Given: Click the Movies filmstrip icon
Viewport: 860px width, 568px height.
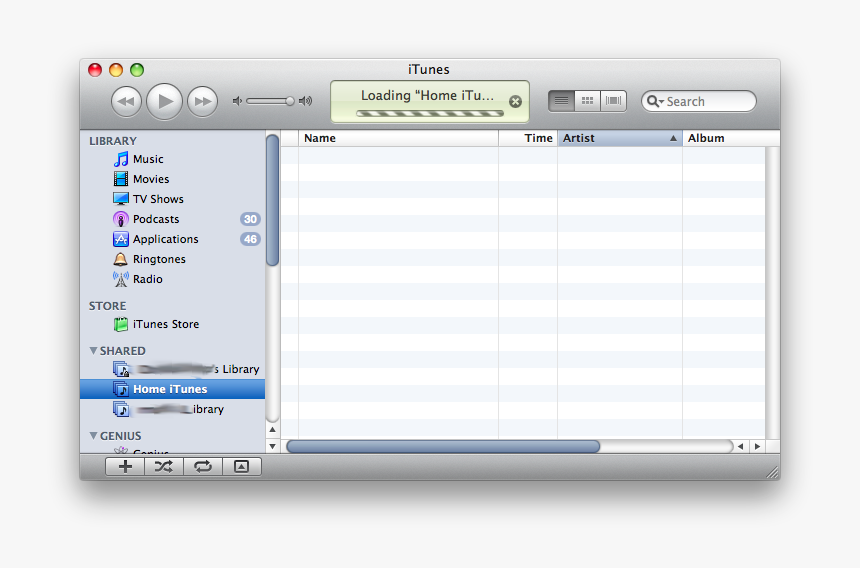Looking at the screenshot, I should (x=121, y=179).
